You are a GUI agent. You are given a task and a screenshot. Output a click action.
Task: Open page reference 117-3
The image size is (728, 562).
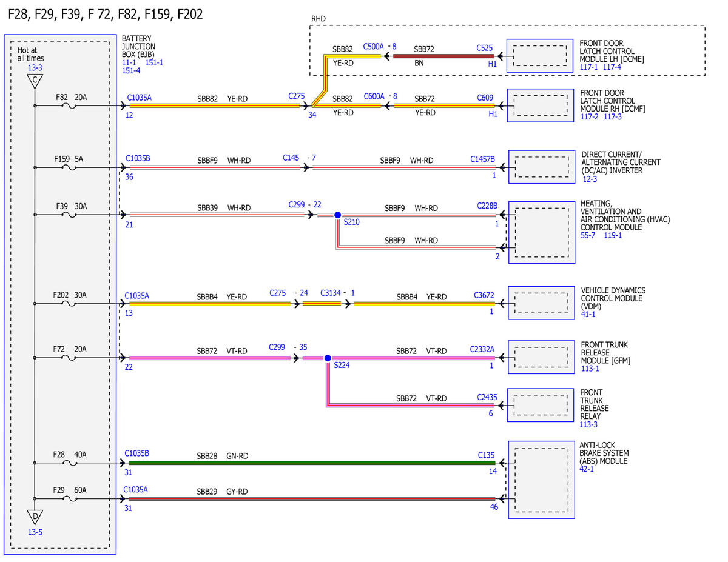point(612,116)
